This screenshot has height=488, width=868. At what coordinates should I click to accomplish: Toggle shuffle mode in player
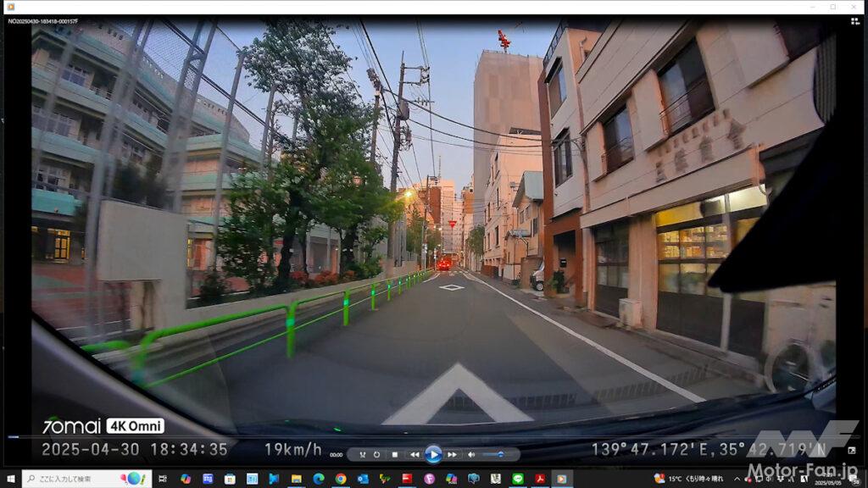[x=362, y=455]
